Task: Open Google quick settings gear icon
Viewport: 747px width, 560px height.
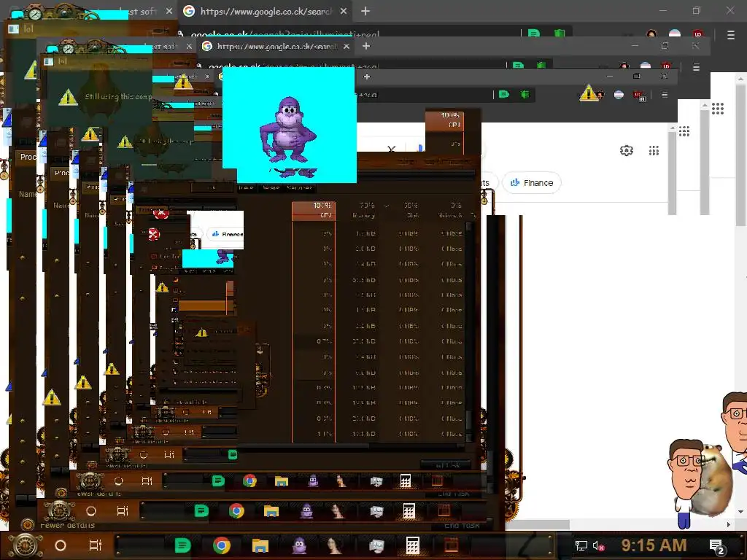Action: (x=627, y=151)
